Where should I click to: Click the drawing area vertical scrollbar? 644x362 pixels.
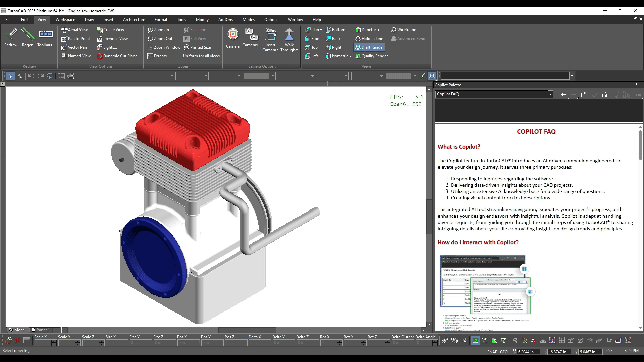click(x=429, y=217)
